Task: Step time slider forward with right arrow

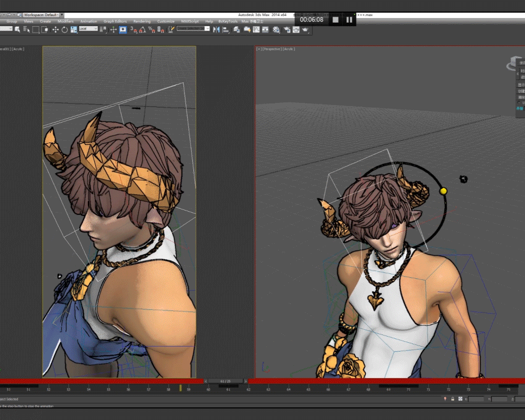Action: [245, 381]
